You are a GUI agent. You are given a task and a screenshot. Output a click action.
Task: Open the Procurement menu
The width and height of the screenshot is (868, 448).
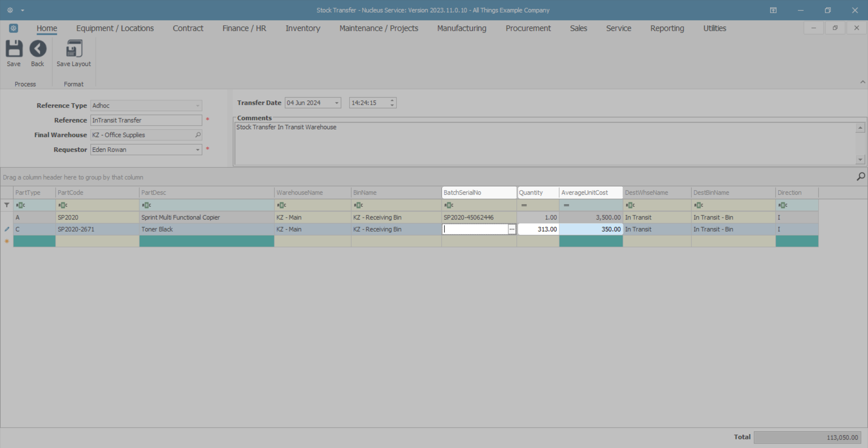coord(528,28)
